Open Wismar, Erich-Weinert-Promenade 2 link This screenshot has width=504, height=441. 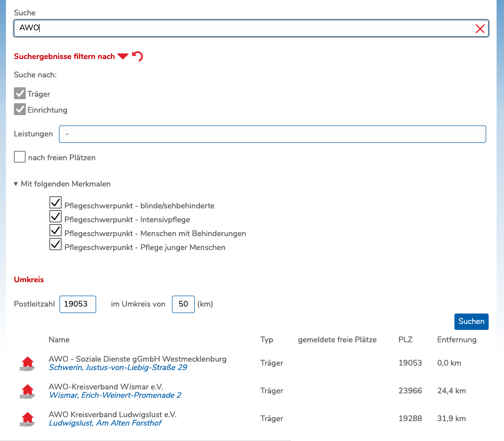(x=115, y=395)
